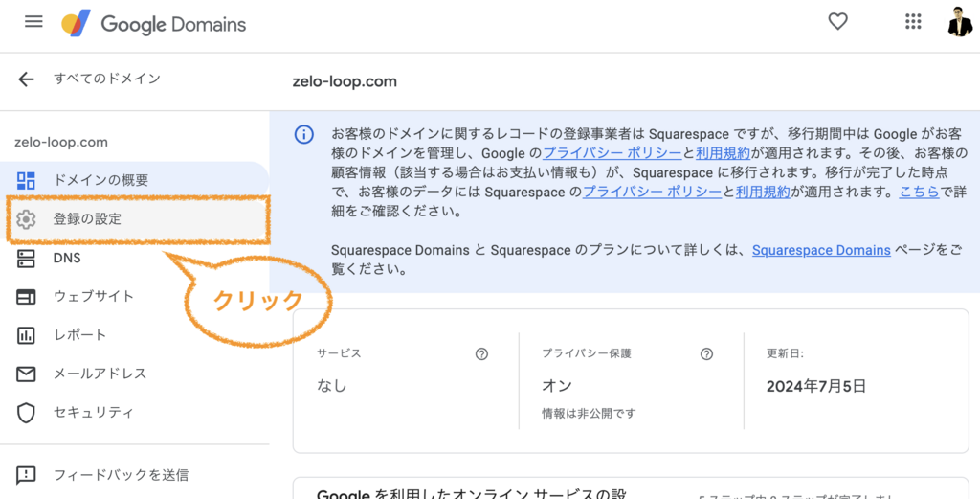The height and width of the screenshot is (499, 980).
Task: Show help for サービス via question mark
Action: click(481, 354)
